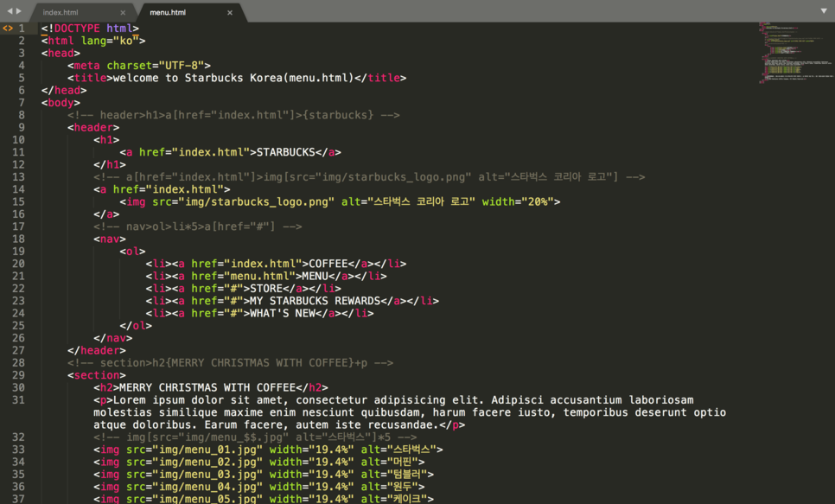This screenshot has height=504, width=835.
Task: Close the index.html tab
Action: [x=123, y=13]
